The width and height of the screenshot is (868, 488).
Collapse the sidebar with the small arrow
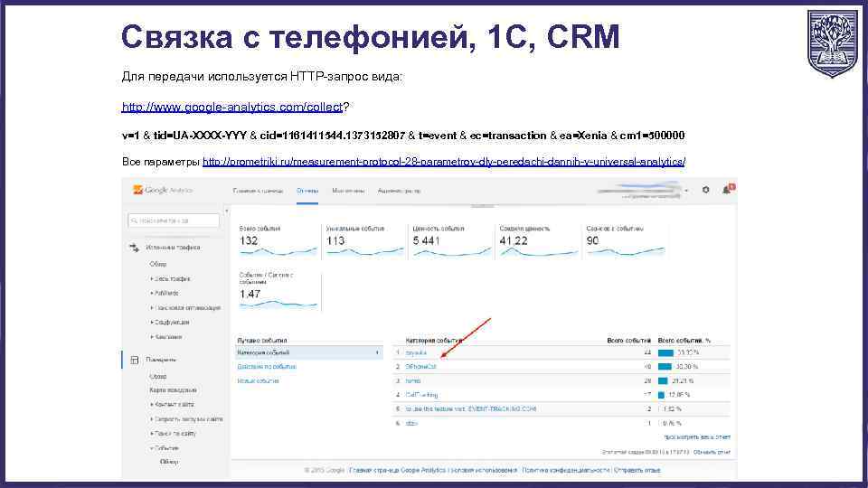(226, 211)
